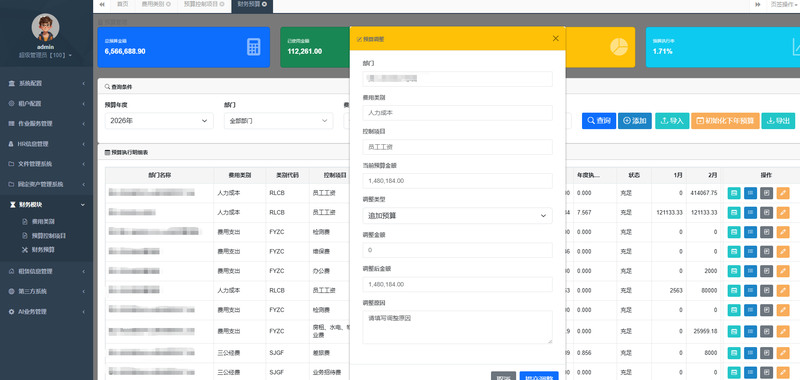800x380 pixels.
Task: Click the gray document icon in 办公费 row
Action: click(x=766, y=271)
